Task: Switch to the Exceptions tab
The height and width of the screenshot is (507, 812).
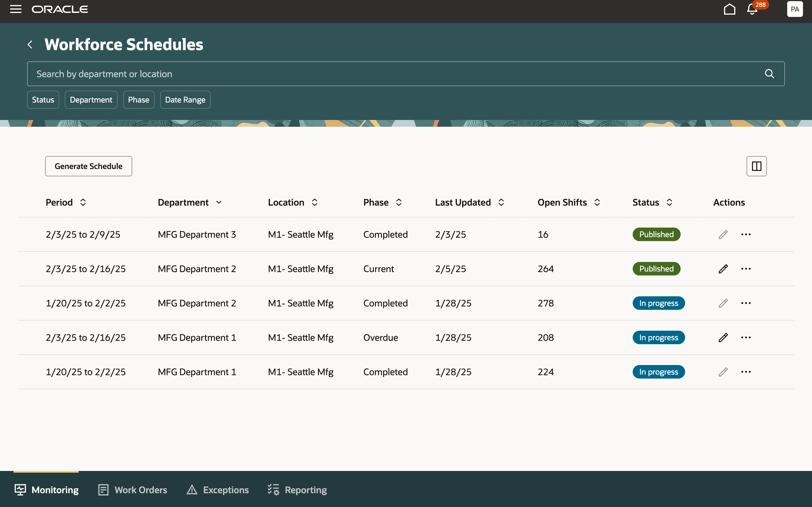Action: (218, 490)
